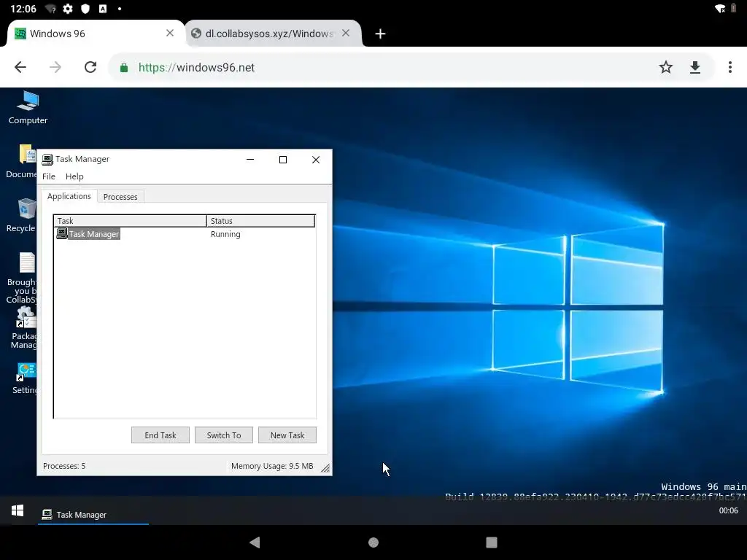Tap the Android home navigation button

coord(373,542)
